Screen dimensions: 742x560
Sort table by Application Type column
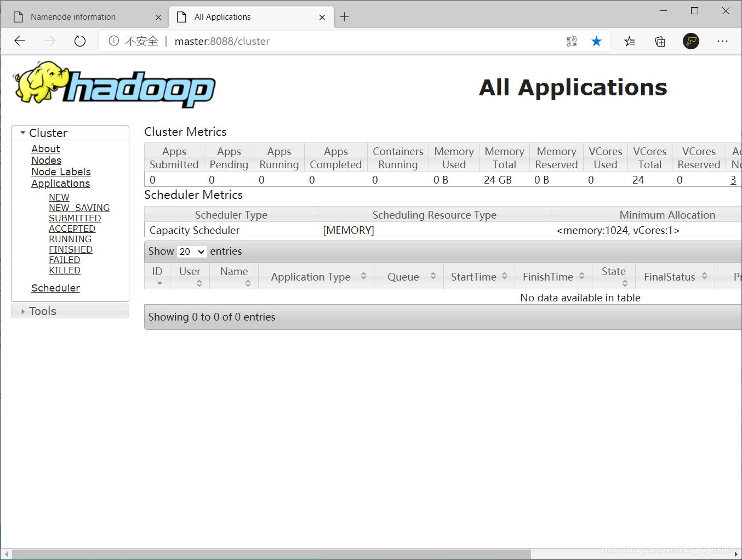pos(316,276)
